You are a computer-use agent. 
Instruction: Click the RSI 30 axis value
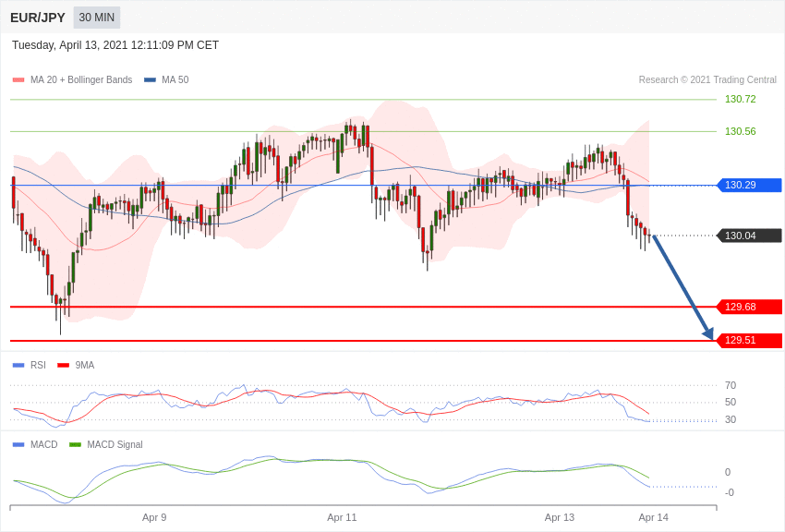(x=731, y=420)
